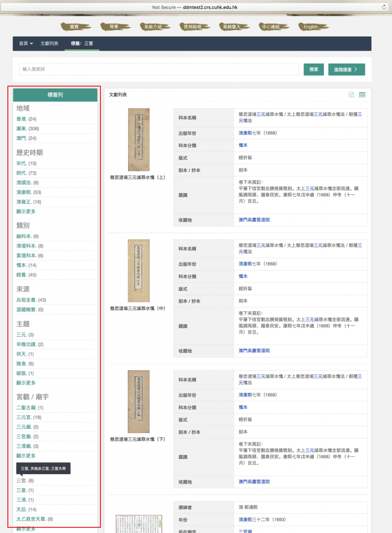Open the 文獻列表 navbar tab

coord(49,43)
